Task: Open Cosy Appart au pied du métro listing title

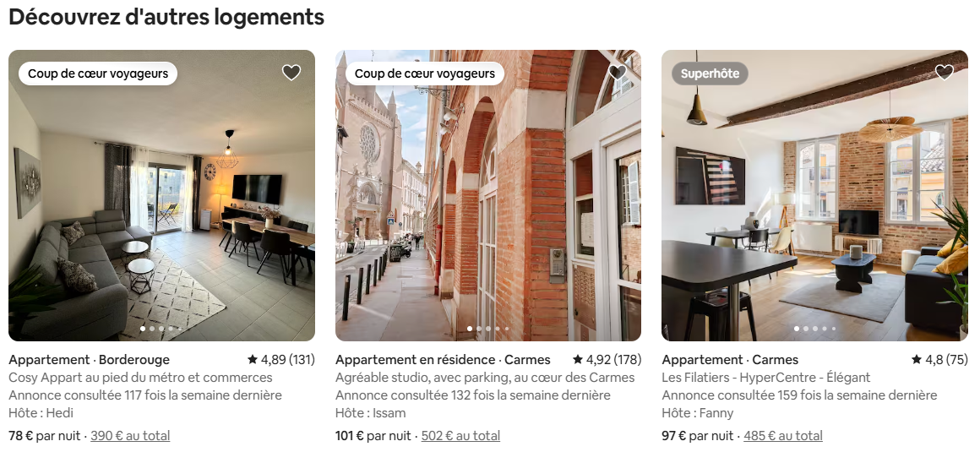Action: [x=140, y=378]
